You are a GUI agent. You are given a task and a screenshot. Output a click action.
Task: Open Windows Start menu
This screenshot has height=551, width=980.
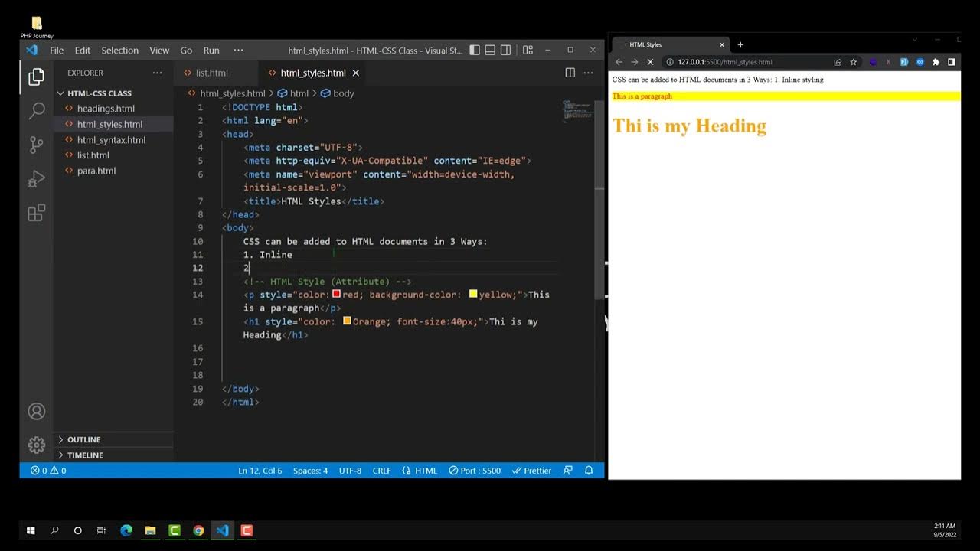[31, 530]
